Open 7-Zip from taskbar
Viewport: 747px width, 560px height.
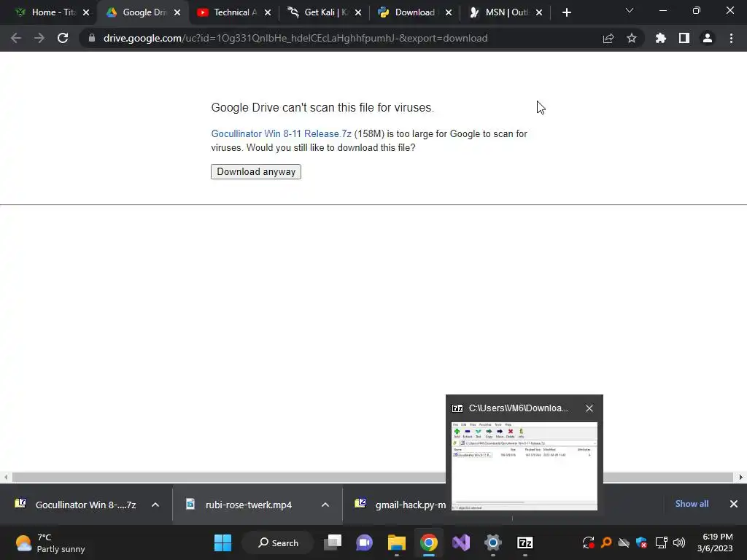(525, 542)
